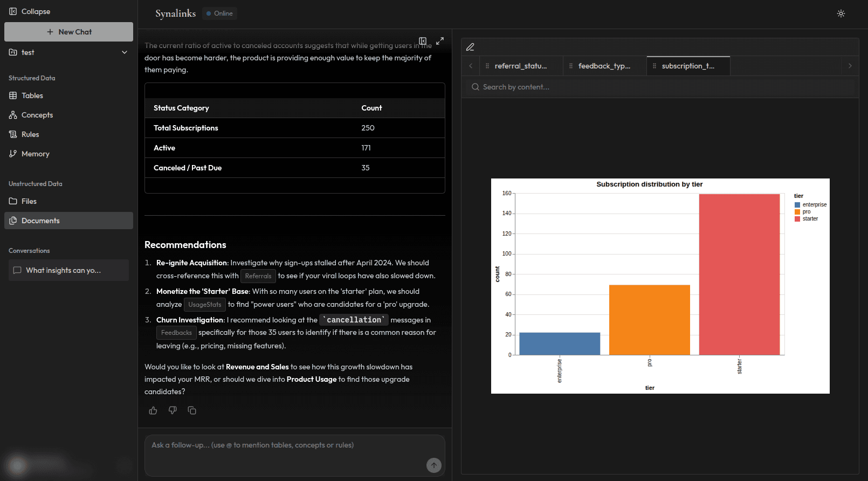This screenshot has width=868, height=481.
Task: Click the send message arrow button
Action: pyautogui.click(x=433, y=465)
